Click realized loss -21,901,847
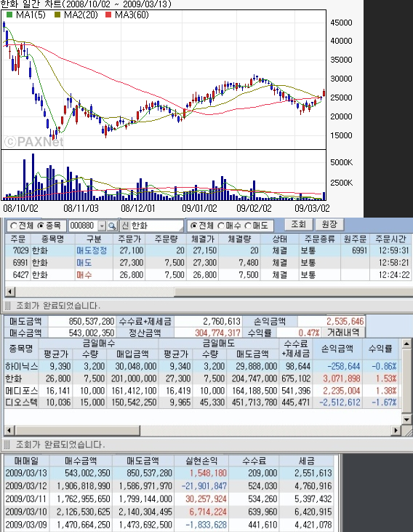 (204, 486)
